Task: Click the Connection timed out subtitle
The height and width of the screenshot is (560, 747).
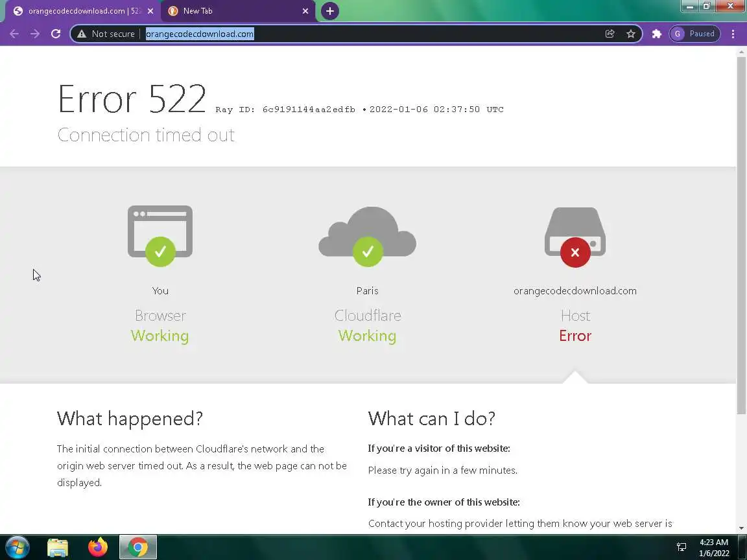Action: [146, 135]
